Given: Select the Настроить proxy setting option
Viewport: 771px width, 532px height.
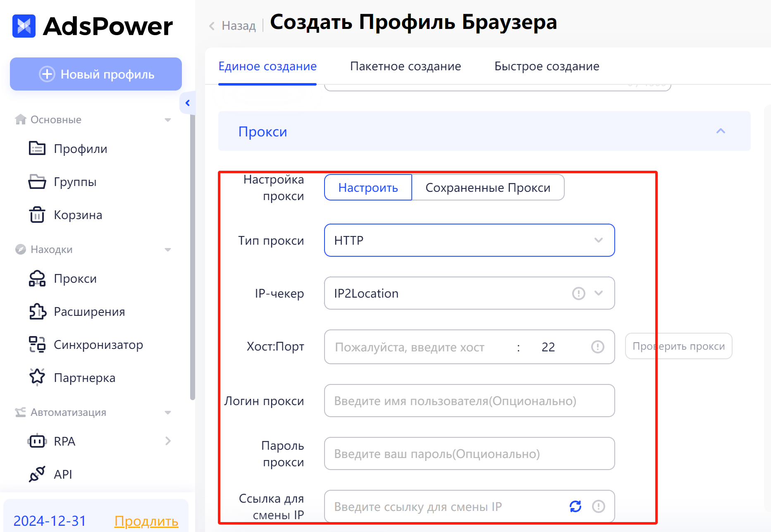Looking at the screenshot, I should [x=368, y=188].
